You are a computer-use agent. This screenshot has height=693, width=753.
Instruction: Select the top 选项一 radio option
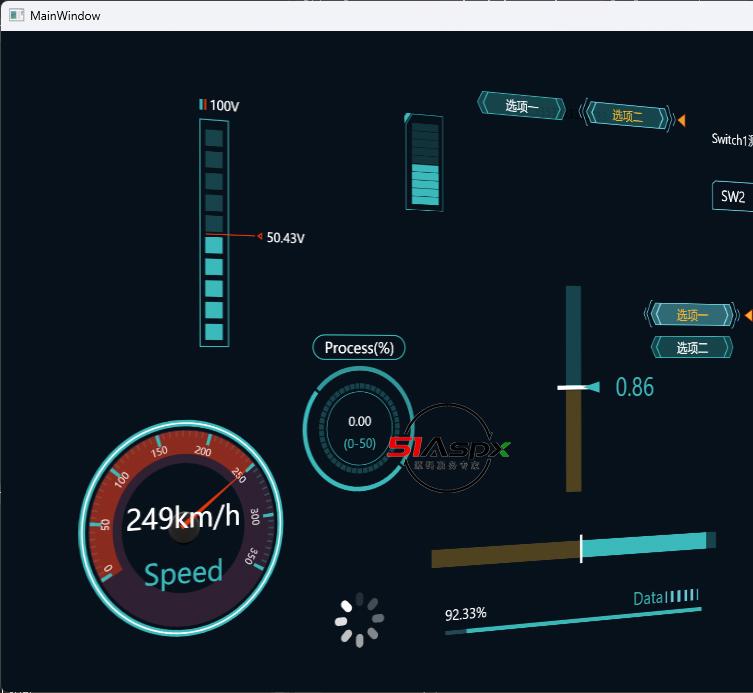tap(521, 106)
